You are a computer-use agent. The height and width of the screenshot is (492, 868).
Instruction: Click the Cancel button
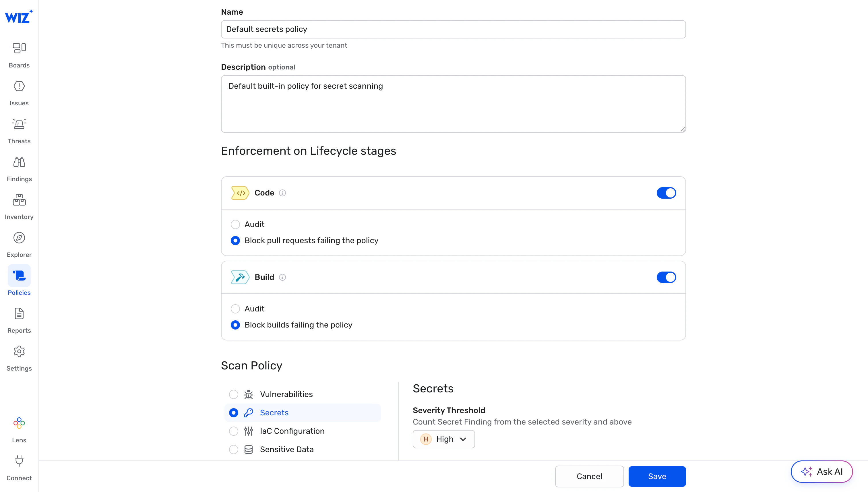[589, 476]
